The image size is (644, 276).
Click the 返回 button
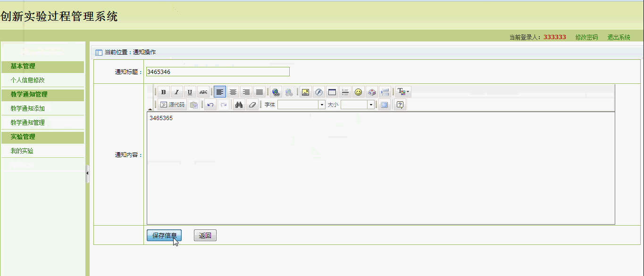(x=205, y=235)
